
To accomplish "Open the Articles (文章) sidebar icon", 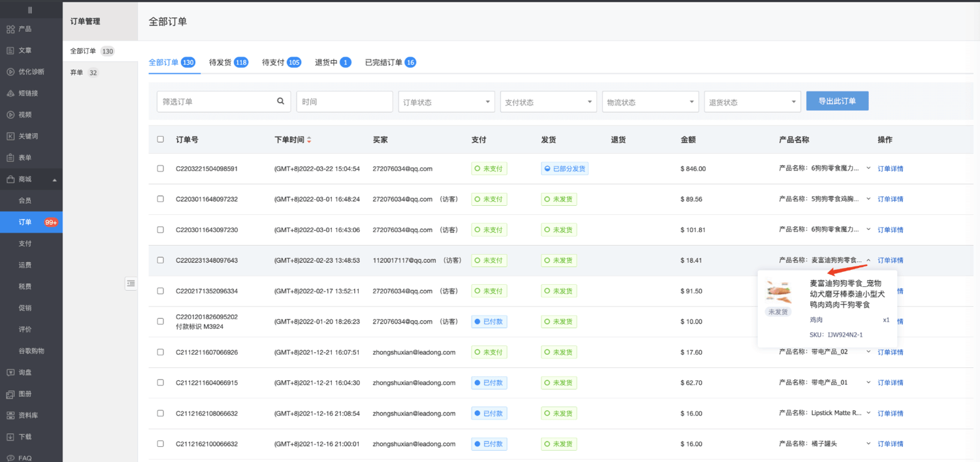I will point(10,50).
